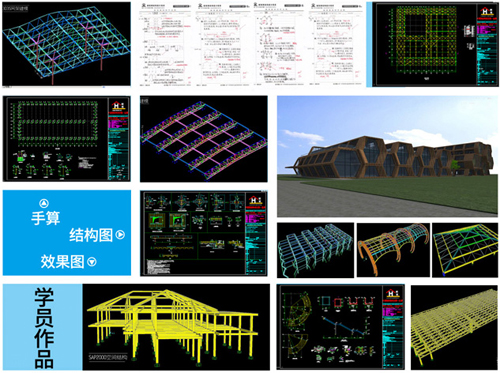Screen dimensions: 500x373
Task: Click the right-arrow icon beside 结构图
Action: pyautogui.click(x=120, y=235)
